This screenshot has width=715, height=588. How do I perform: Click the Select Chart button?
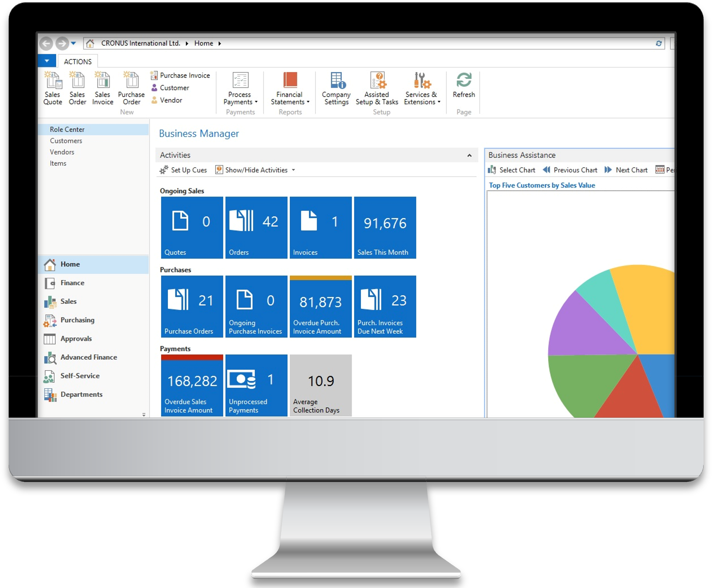pos(511,170)
